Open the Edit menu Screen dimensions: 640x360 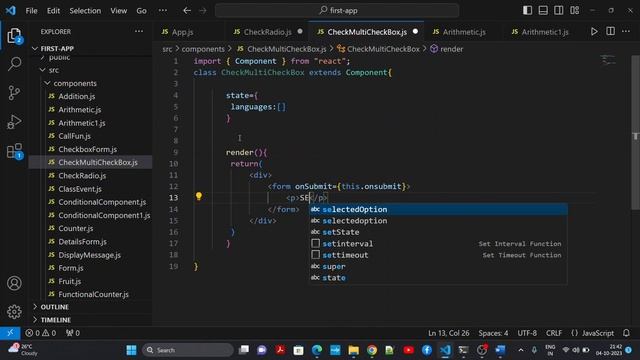(53, 11)
